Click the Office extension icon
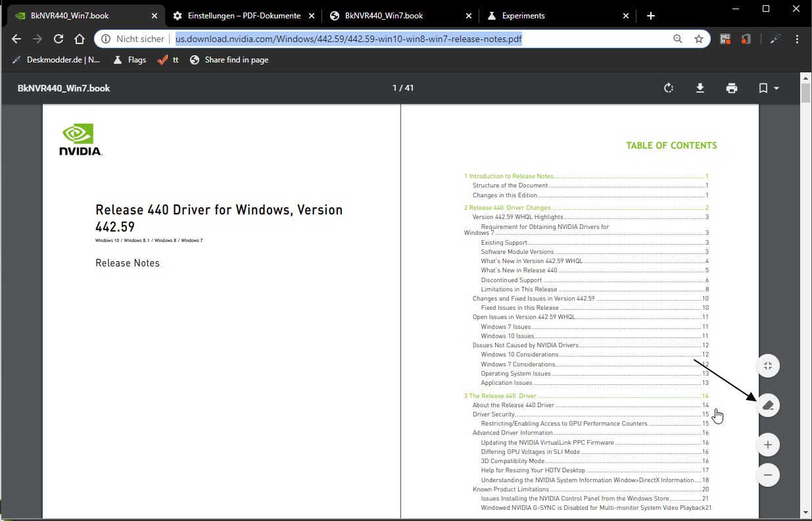The image size is (812, 521). (x=746, y=39)
